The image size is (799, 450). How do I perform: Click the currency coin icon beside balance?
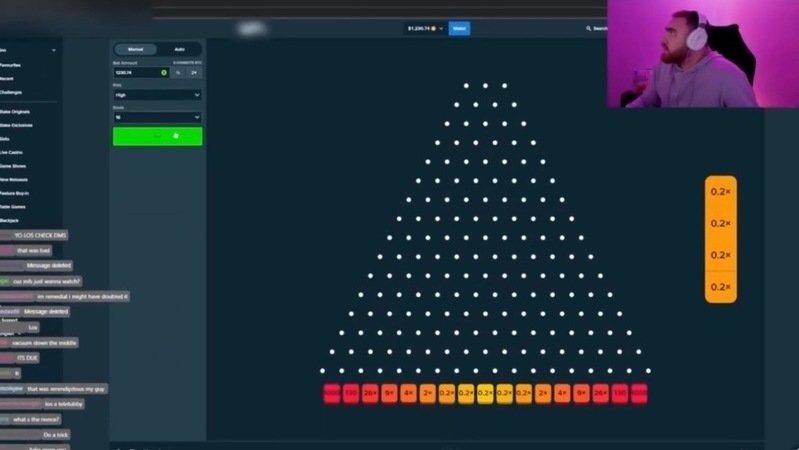432,29
